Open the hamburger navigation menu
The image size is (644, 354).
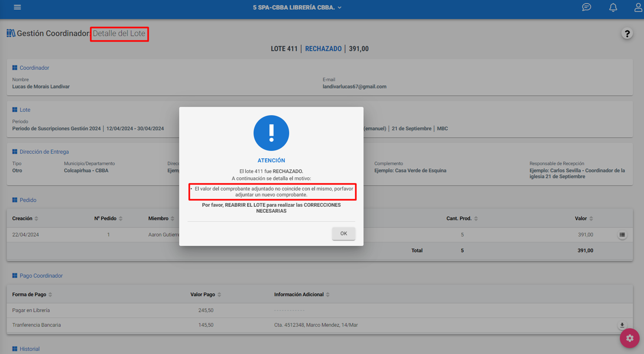point(17,7)
